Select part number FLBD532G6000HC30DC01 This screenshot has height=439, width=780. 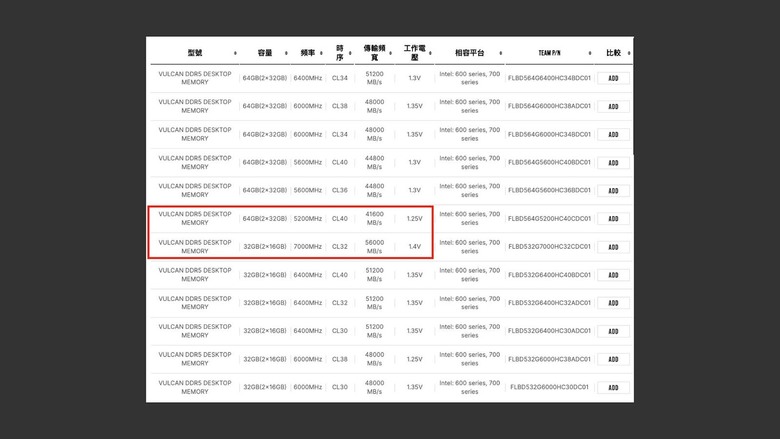pos(549,387)
